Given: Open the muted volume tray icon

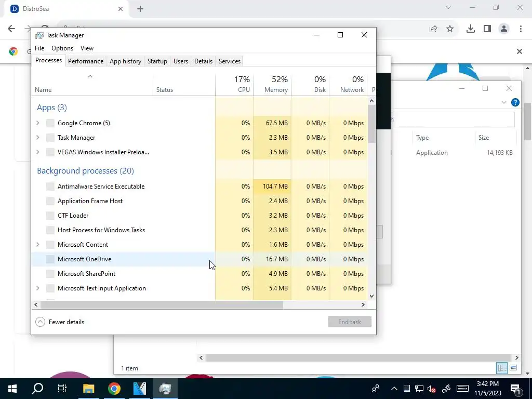Looking at the screenshot, I should pos(432,389).
